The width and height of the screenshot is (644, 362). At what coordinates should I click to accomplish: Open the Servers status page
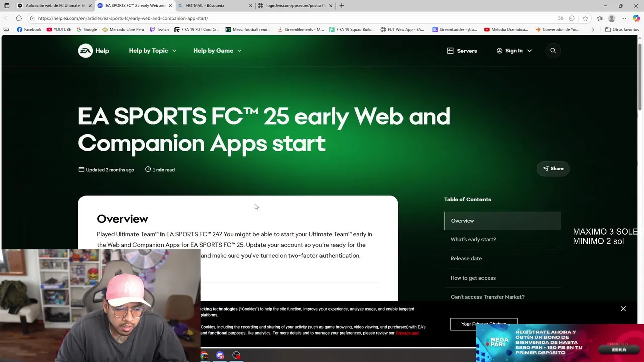462,51
